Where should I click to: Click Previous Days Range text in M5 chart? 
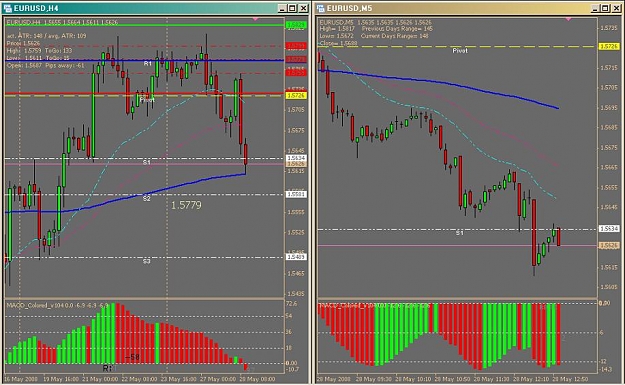(x=397, y=29)
